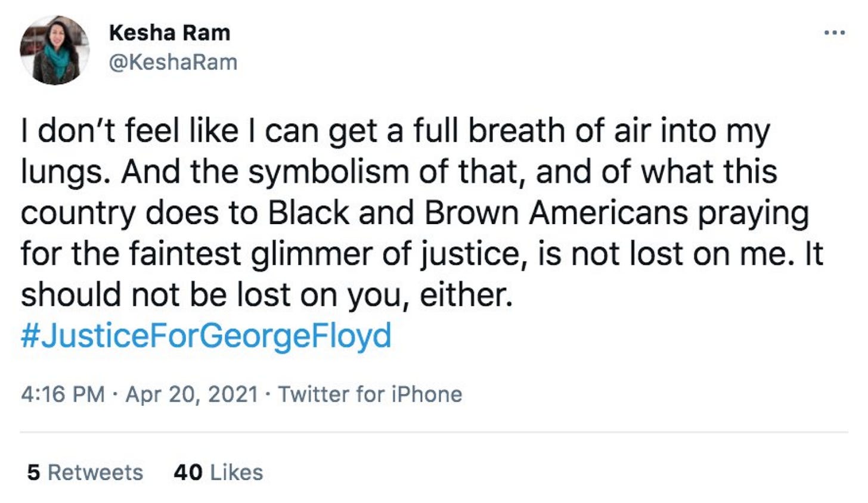This screenshot has height=503, width=868.
Task: View the 40 Likes list
Action: [218, 473]
